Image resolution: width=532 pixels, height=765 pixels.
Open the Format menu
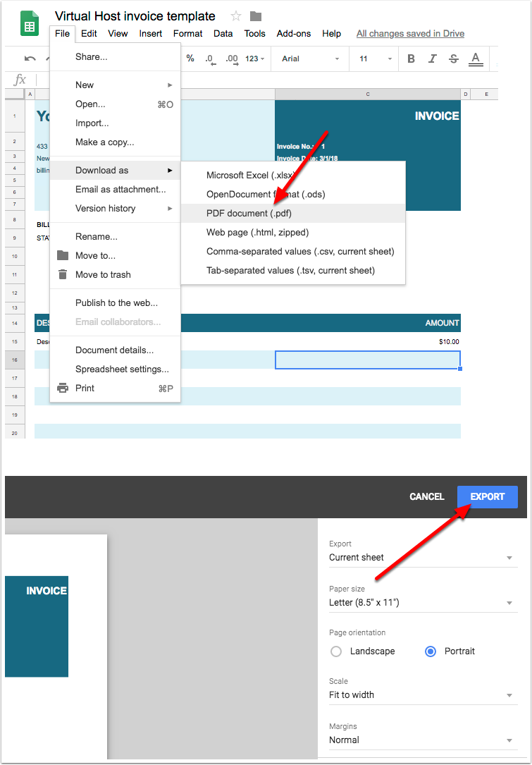[187, 34]
